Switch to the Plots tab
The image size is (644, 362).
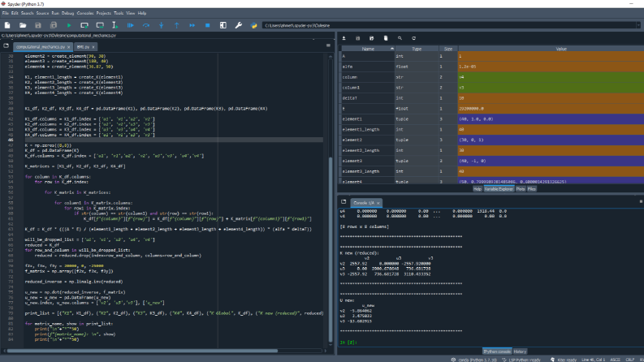pyautogui.click(x=521, y=189)
